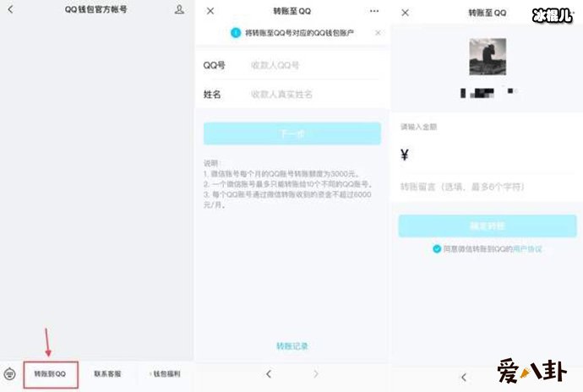Image resolution: width=583 pixels, height=392 pixels.
Task: Focus the ¥ amount input field
Action: point(487,155)
